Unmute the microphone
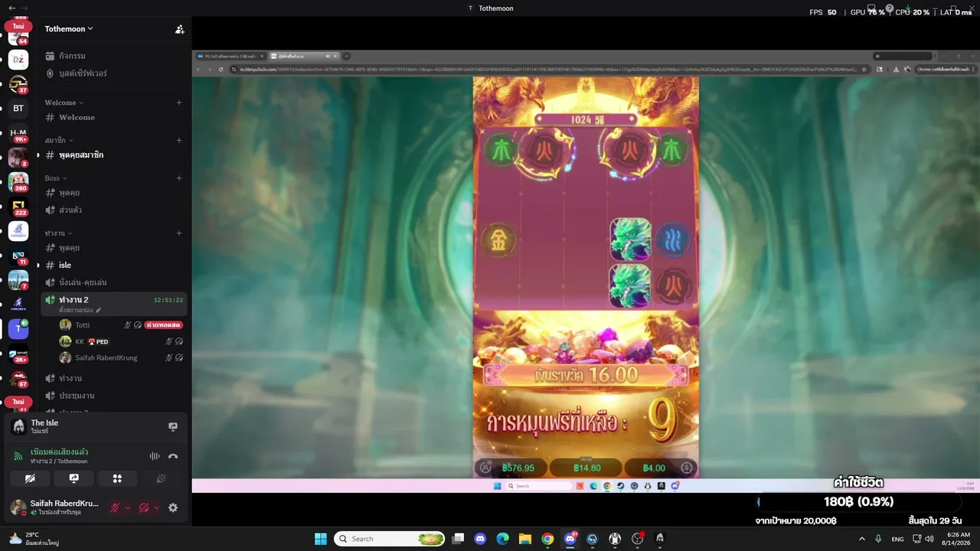 point(115,507)
